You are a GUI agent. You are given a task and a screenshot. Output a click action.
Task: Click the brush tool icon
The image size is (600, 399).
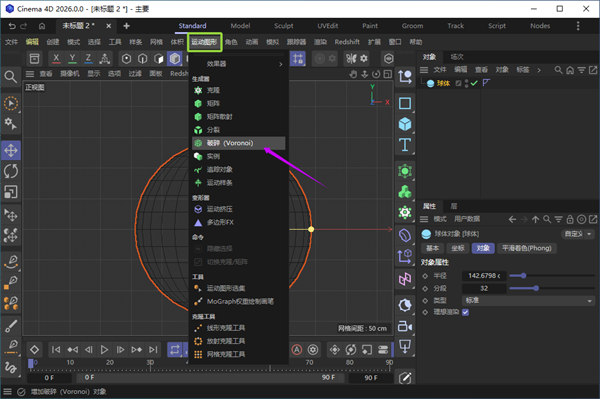tap(11, 326)
